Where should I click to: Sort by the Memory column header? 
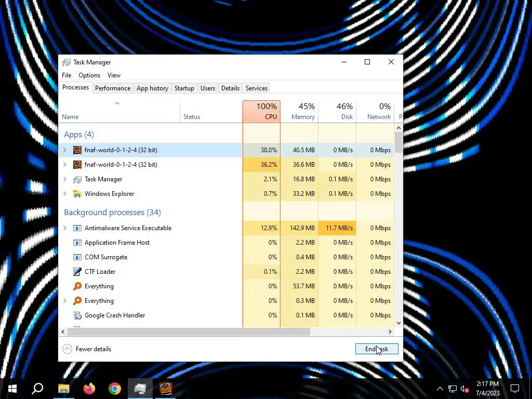coord(299,112)
